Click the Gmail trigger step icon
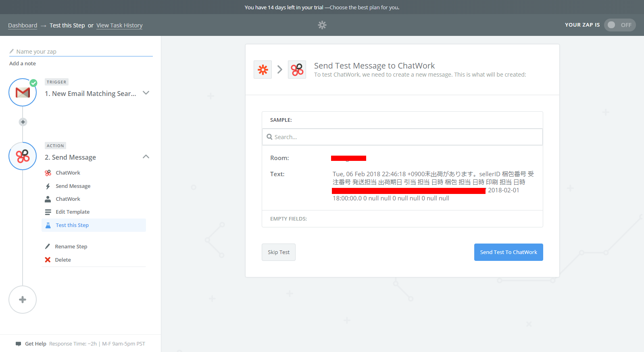The height and width of the screenshot is (352, 644). click(x=23, y=92)
